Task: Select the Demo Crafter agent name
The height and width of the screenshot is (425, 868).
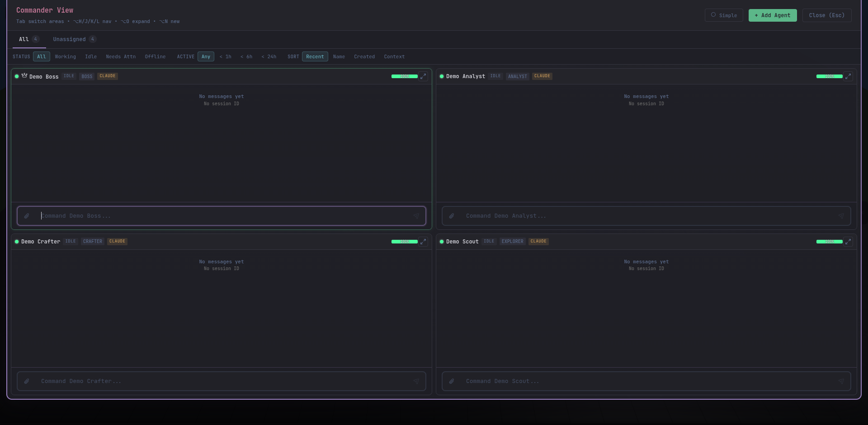Action: (41, 242)
